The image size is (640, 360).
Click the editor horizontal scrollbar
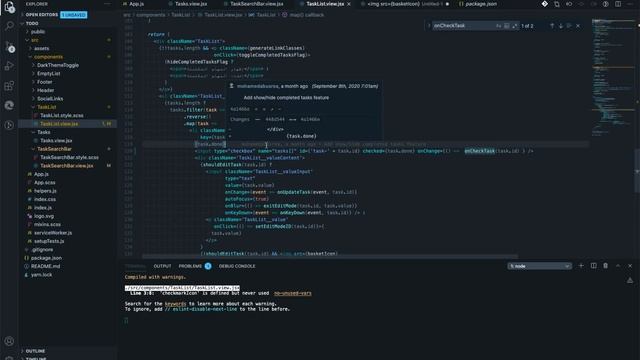330,256
